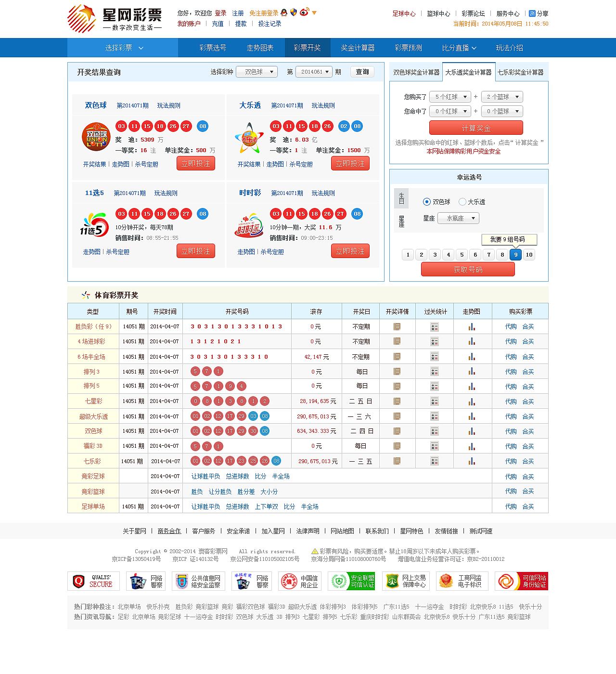This screenshot has width=616, height=674.
Task: Open 彩票选号 in navigation bar
Action: point(213,48)
